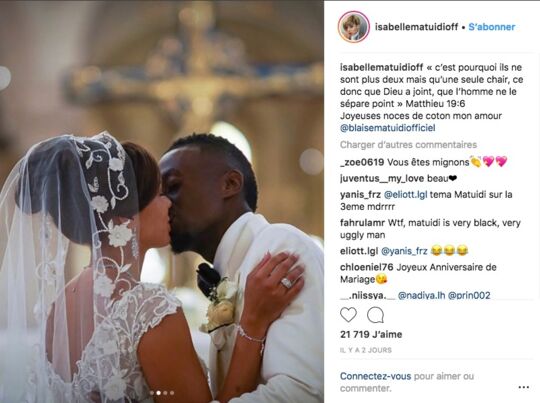Visit _zoe0619 commenter profile
540x403 pixels.
click(362, 162)
